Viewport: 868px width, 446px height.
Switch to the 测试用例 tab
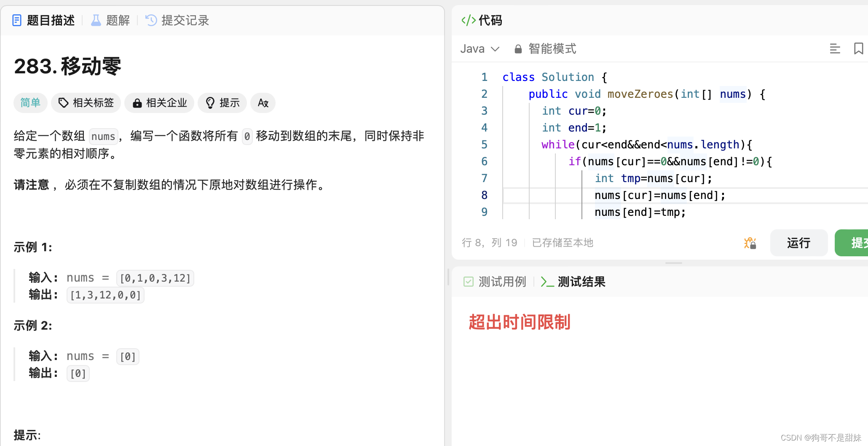pos(502,282)
